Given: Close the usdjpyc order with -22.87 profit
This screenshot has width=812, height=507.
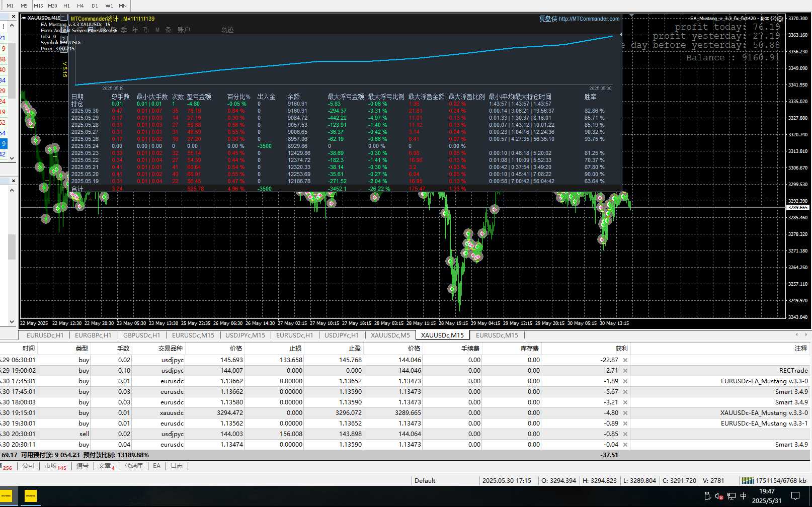Looking at the screenshot, I should [x=625, y=360].
